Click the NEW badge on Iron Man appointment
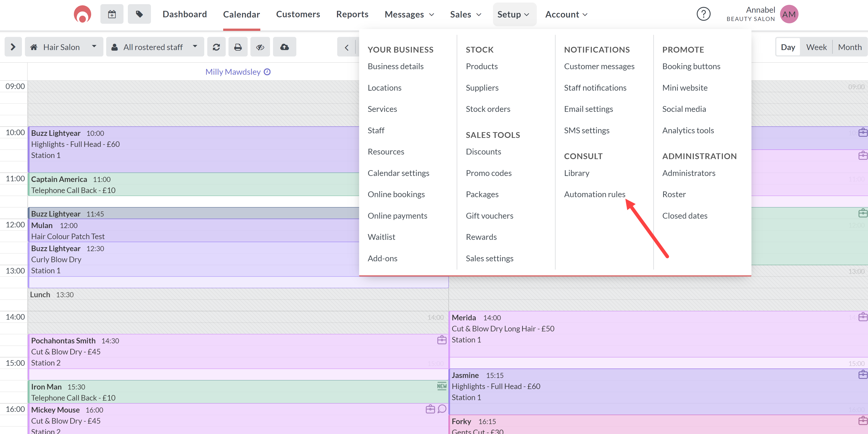 (x=442, y=386)
